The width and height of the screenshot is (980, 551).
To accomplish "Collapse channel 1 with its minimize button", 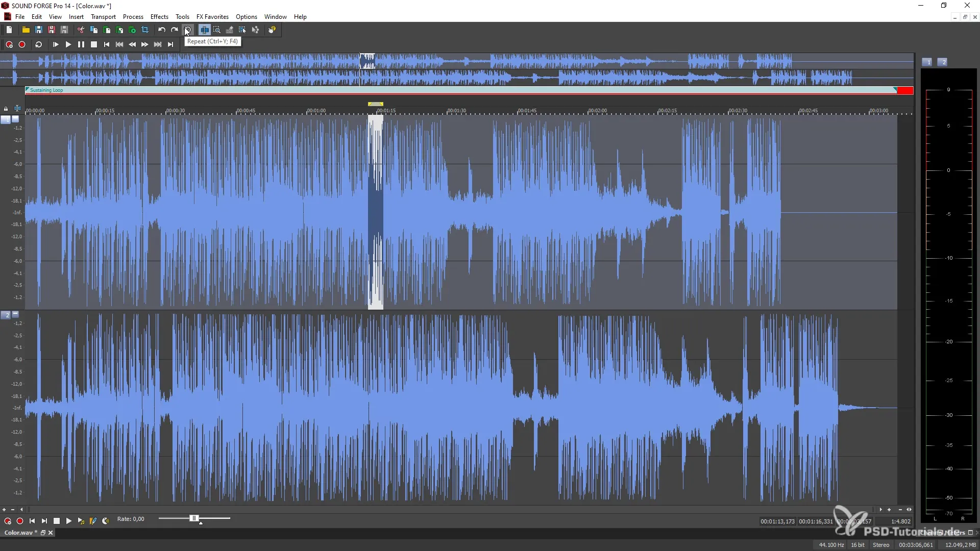I will 15,119.
